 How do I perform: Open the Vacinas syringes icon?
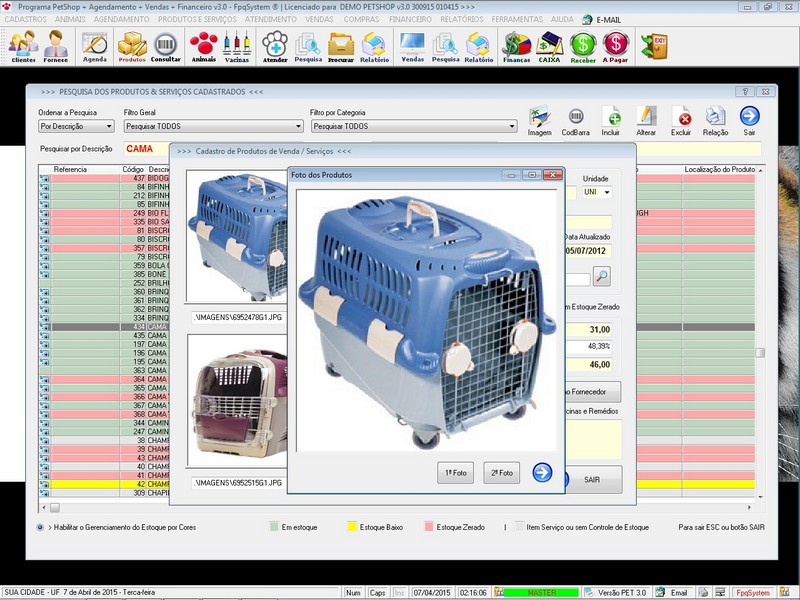point(237,47)
